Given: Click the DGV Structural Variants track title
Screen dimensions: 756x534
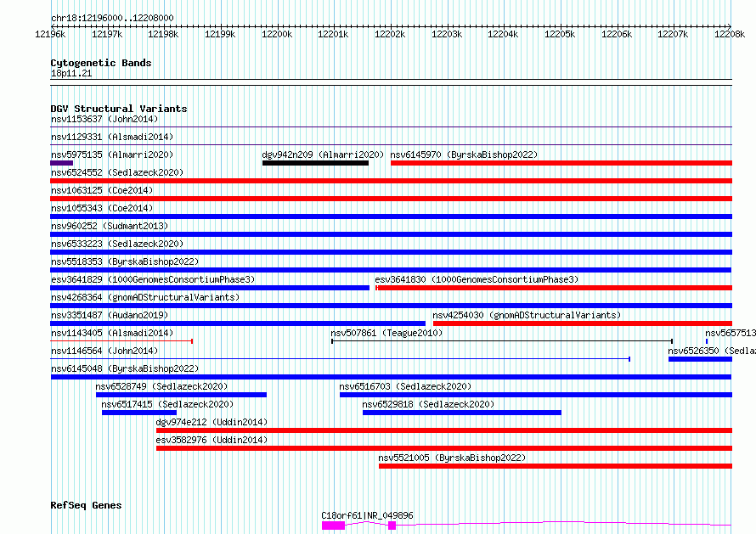Looking at the screenshot, I should [x=119, y=109].
